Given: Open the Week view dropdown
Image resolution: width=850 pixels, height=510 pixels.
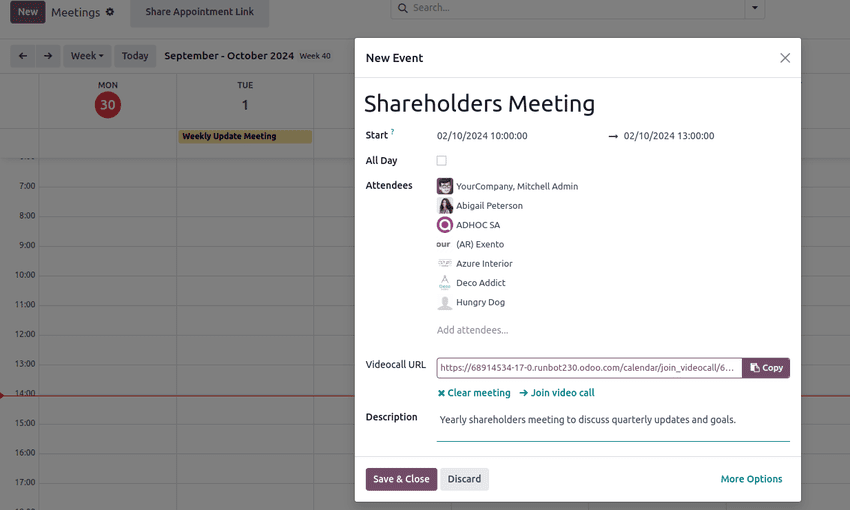Looking at the screenshot, I should pyautogui.click(x=87, y=56).
